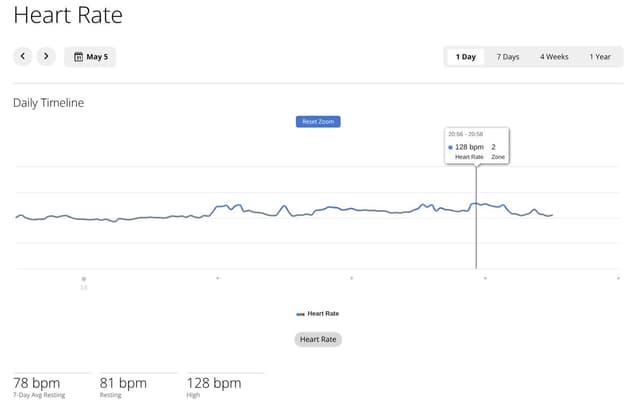Click the 81 bpm Resting stat
Viewport: 640px width, 411px height.
[x=123, y=387]
